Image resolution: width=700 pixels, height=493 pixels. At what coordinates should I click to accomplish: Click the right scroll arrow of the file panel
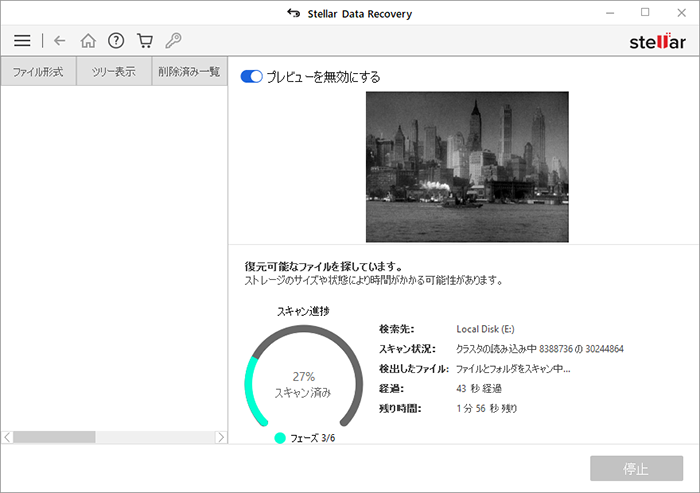click(221, 437)
